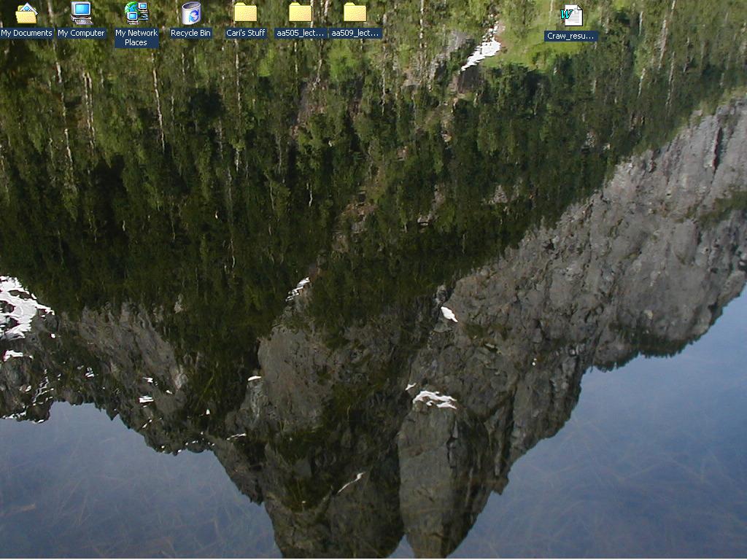Screen dimensions: 747x560
Task: Click the 'aa509_lect...' label text
Action: (x=355, y=33)
